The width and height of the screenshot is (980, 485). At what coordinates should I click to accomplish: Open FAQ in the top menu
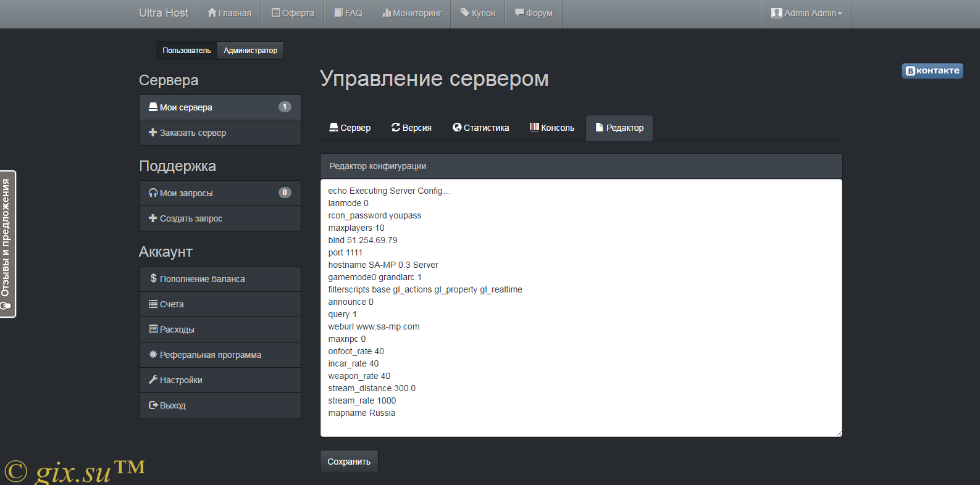pos(348,13)
